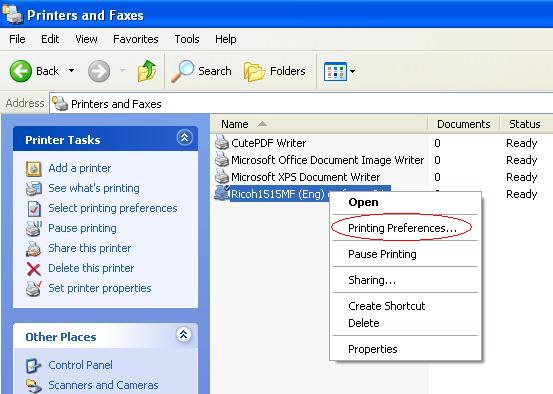Click the Delete this printer link

(91, 268)
